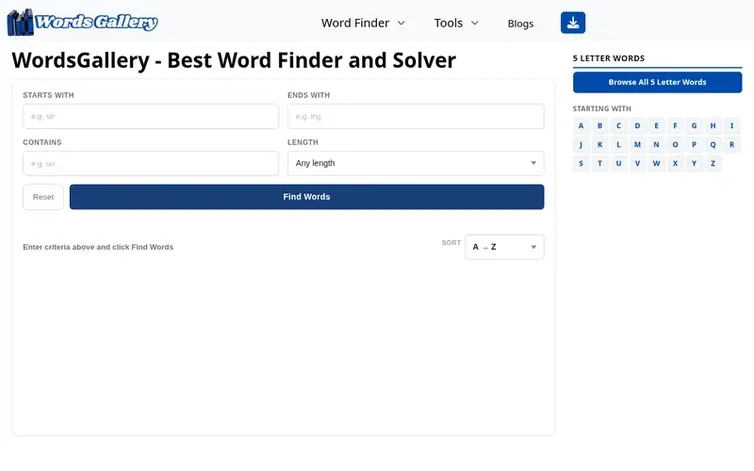Select letter G under Starting With

[x=694, y=126]
